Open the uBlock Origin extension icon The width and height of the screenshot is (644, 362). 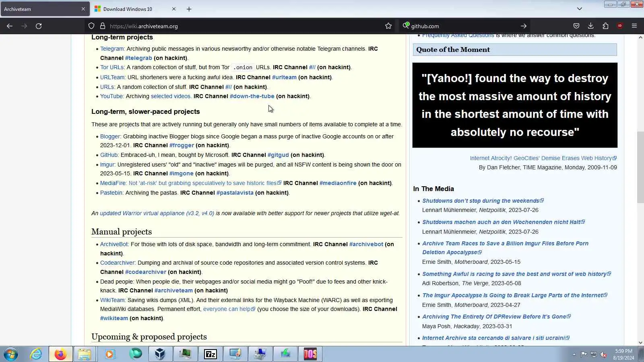[620, 26]
